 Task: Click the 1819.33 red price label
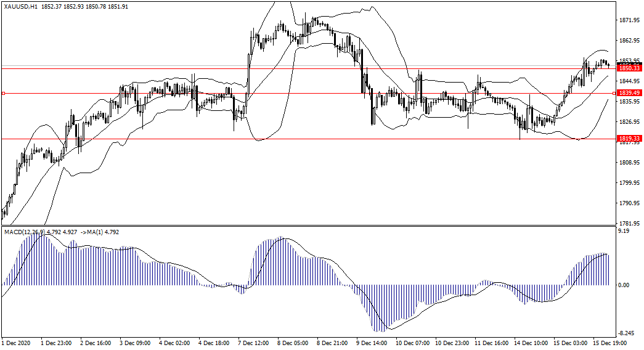(628, 139)
